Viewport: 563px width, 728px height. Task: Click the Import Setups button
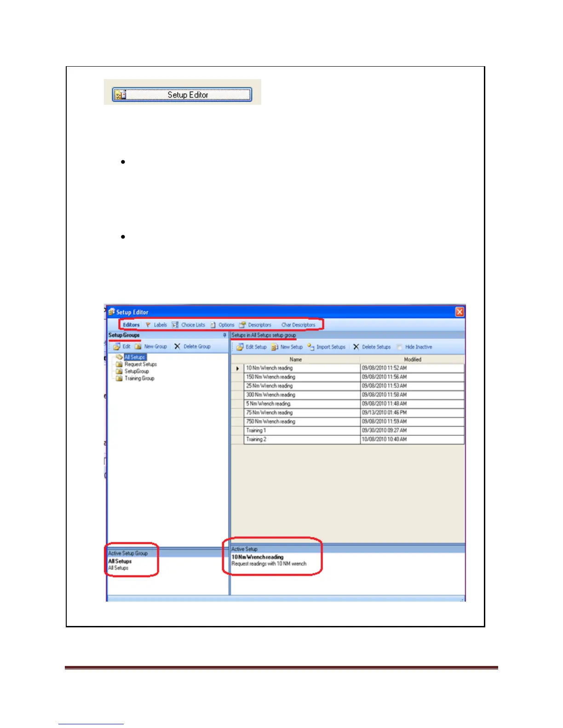pyautogui.click(x=326, y=347)
